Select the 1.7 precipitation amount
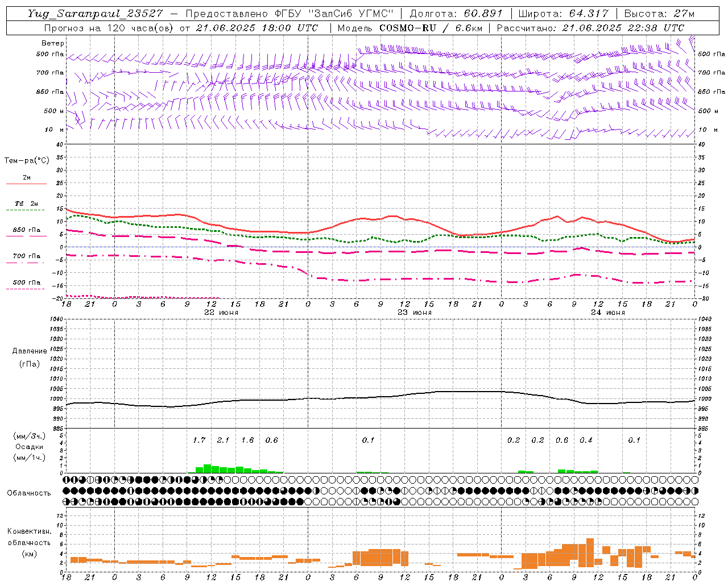Viewport: 728px width, 582px height. (x=199, y=440)
